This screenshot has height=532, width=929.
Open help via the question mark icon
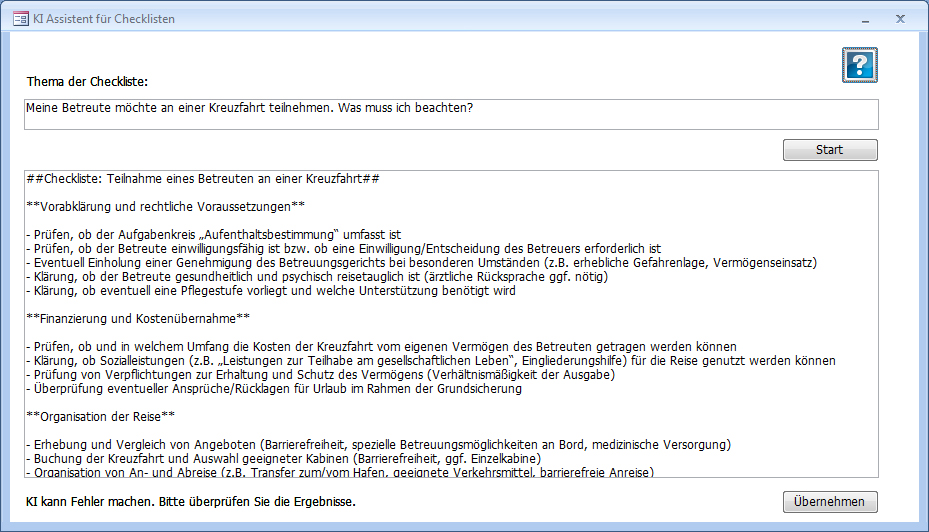tap(860, 65)
